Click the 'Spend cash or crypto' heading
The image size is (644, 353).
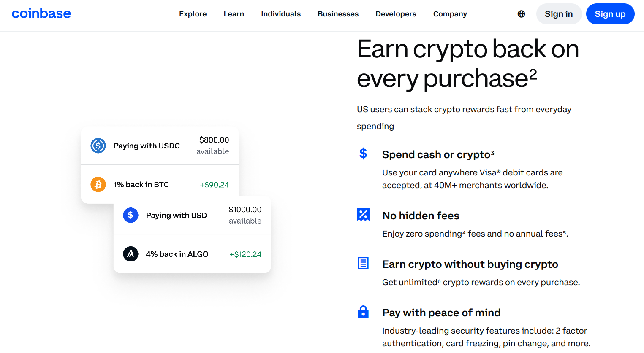pos(438,154)
